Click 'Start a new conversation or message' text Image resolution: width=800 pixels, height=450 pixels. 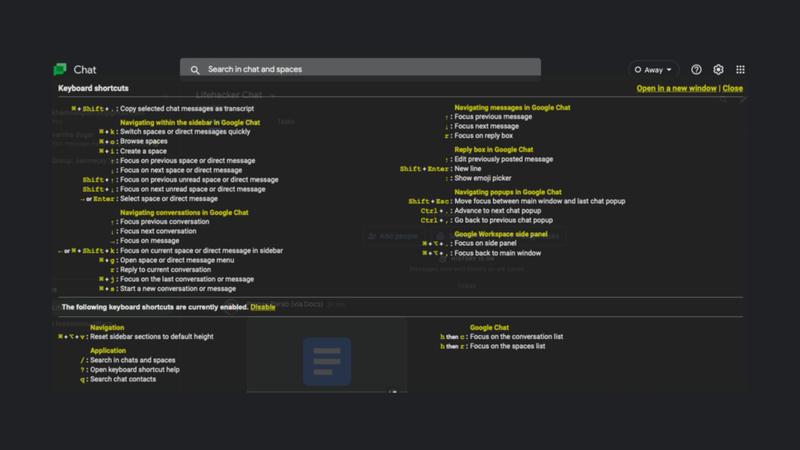click(x=178, y=289)
